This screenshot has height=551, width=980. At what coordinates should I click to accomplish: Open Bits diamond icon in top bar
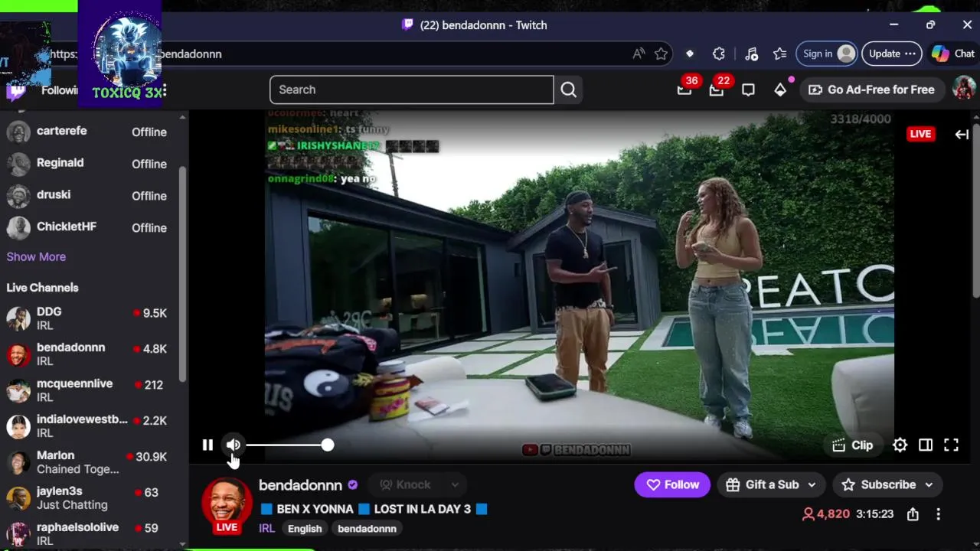780,90
